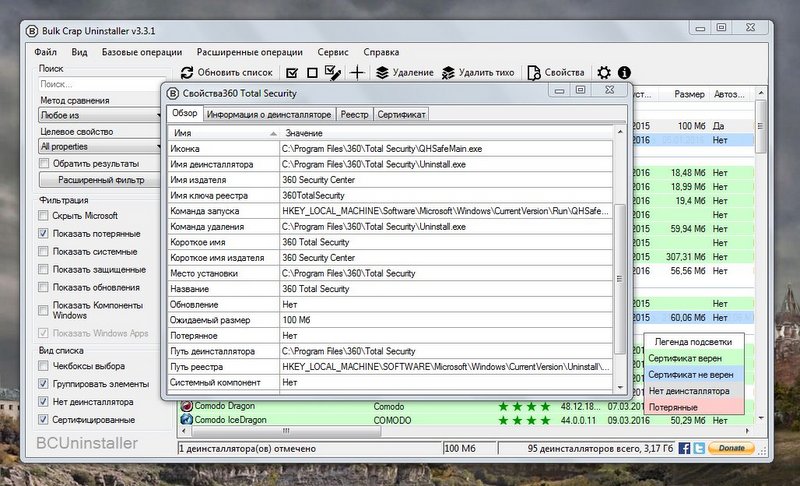Uncheck Сертифицированные checkbox
This screenshot has width=800, height=486.
(x=43, y=419)
